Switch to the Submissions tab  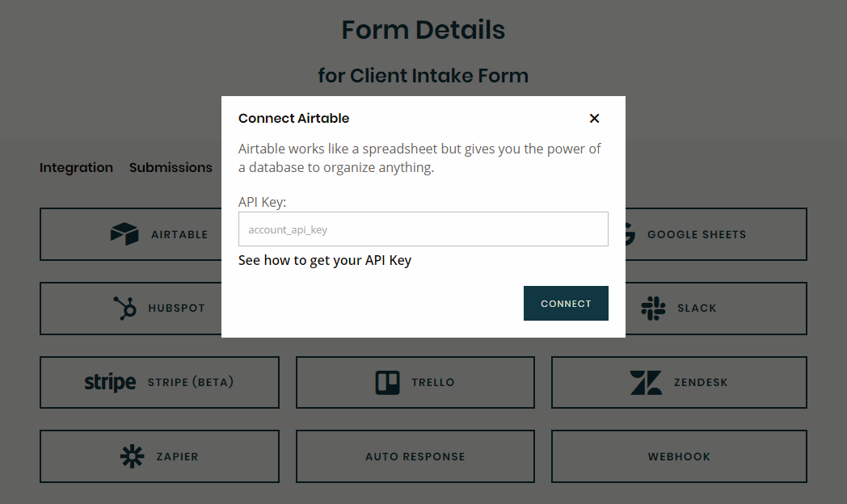click(171, 167)
